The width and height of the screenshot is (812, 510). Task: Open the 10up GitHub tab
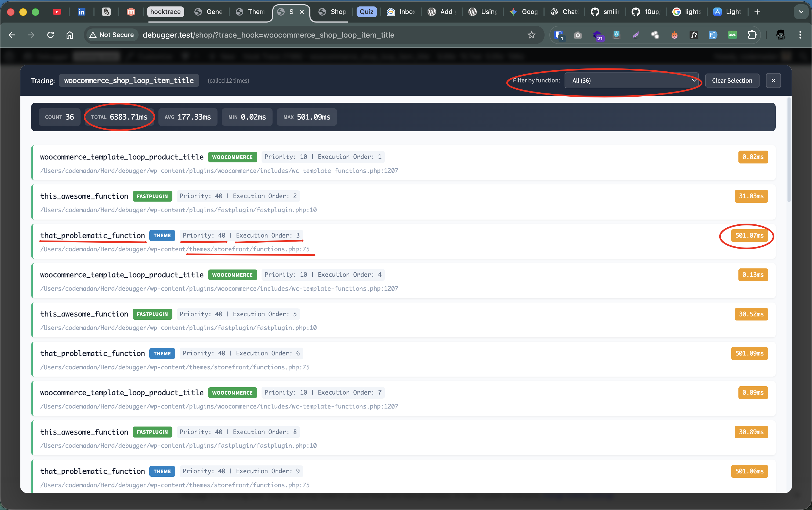pos(646,12)
